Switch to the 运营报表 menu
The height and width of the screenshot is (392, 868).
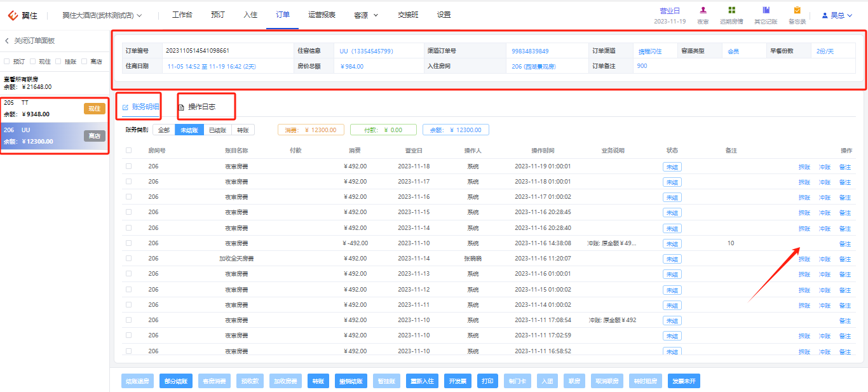point(322,15)
